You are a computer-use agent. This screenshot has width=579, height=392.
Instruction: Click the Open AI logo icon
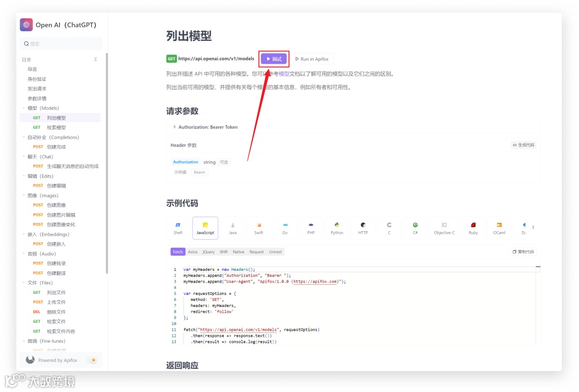(x=26, y=25)
